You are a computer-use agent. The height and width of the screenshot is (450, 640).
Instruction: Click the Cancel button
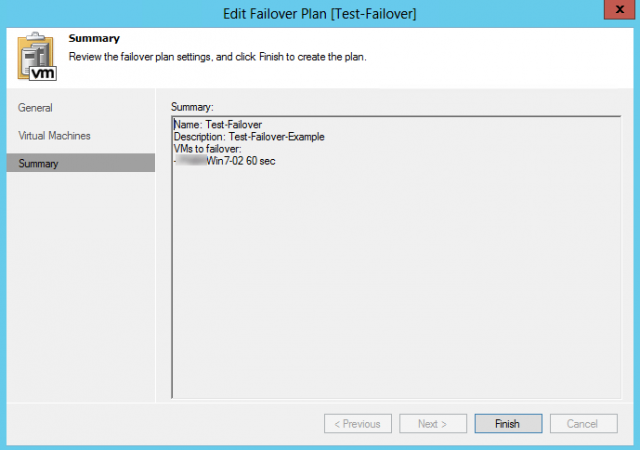[x=583, y=424]
